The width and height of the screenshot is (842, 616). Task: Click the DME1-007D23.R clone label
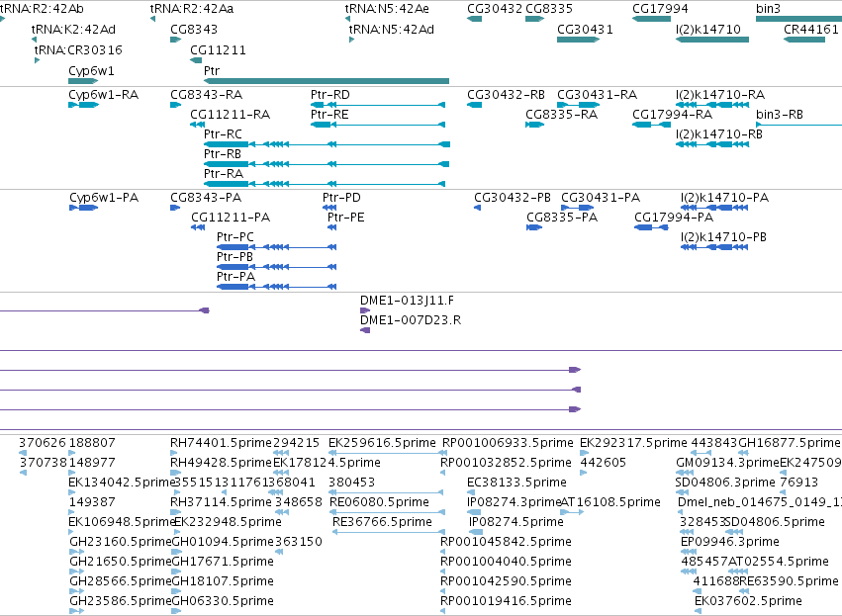(x=411, y=321)
